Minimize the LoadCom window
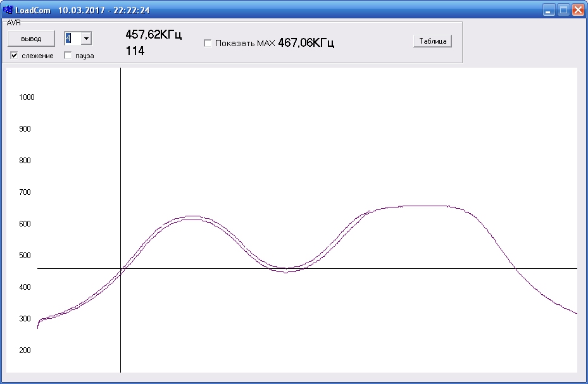This screenshot has height=384, width=588. pos(549,10)
